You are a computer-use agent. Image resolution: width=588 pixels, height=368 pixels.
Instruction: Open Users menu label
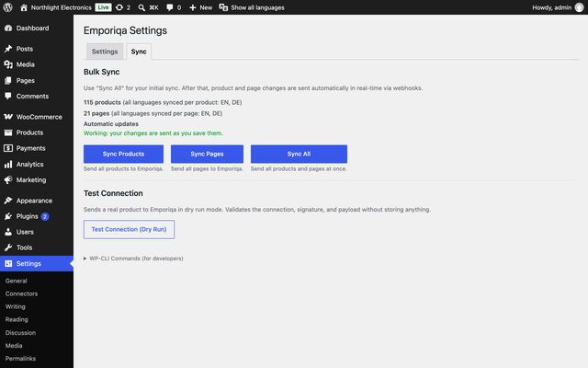[x=25, y=232]
